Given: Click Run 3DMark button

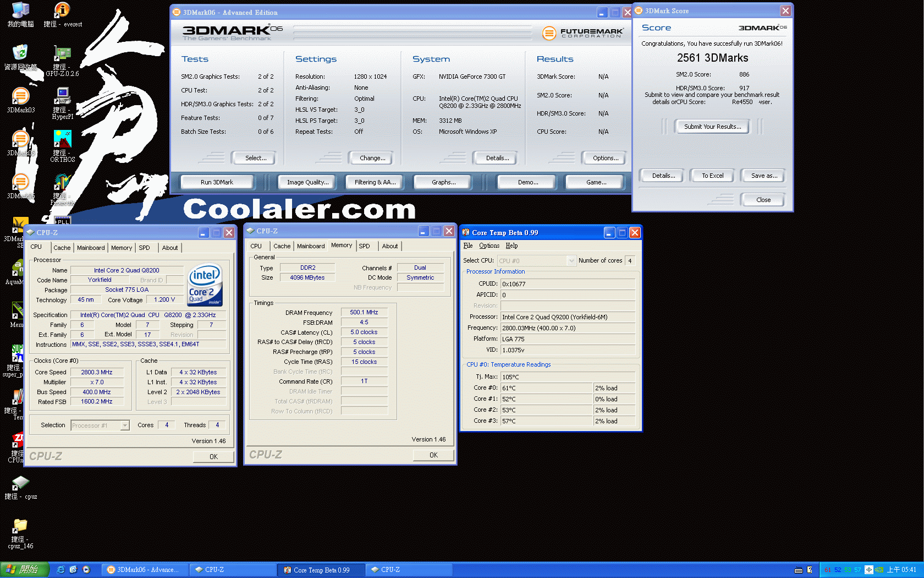Looking at the screenshot, I should [217, 182].
